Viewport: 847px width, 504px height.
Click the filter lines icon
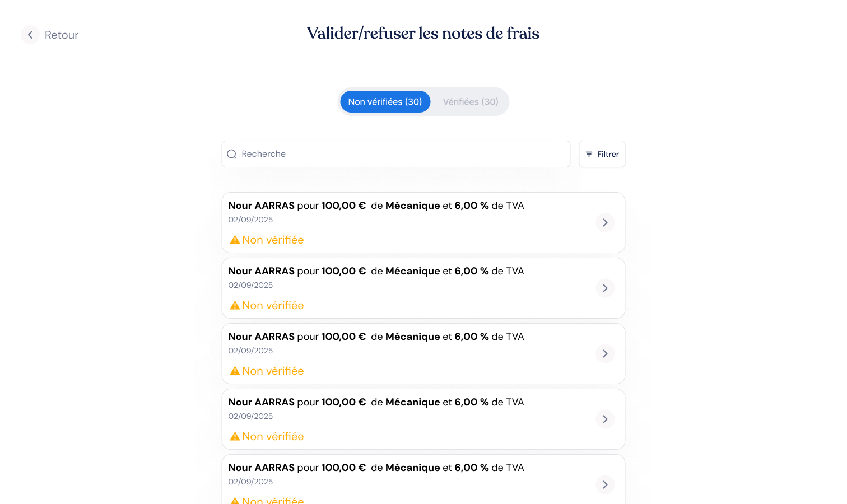(589, 154)
